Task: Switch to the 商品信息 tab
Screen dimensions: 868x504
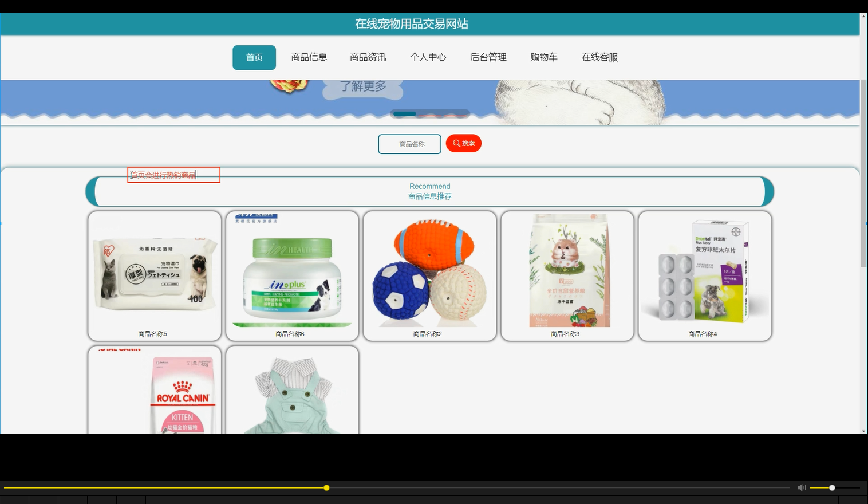Action: point(309,57)
